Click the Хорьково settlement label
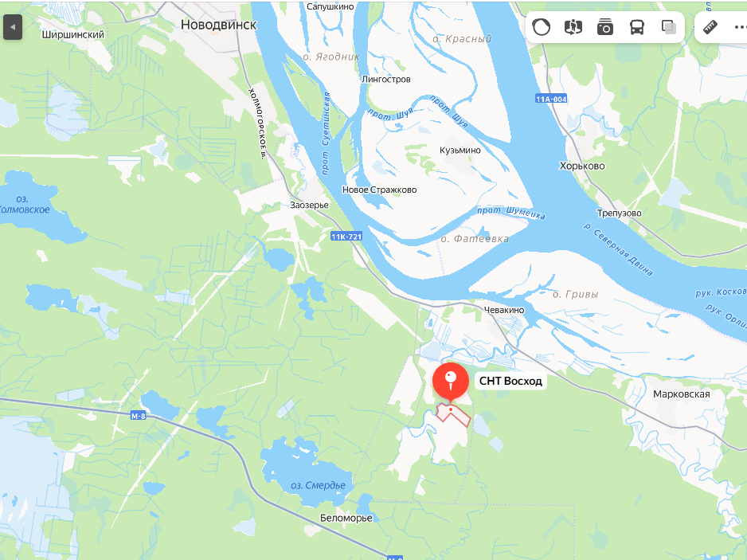747x560 pixels. [x=581, y=166]
